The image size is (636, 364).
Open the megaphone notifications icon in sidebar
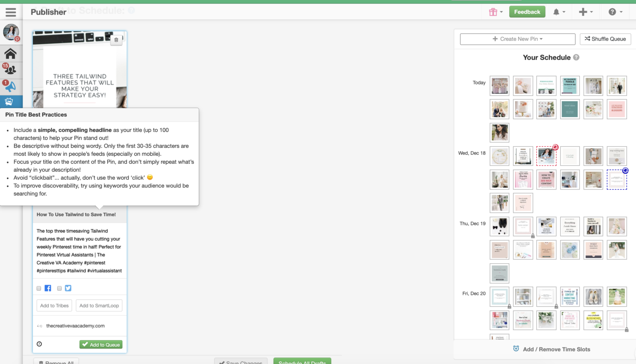pos(10,86)
